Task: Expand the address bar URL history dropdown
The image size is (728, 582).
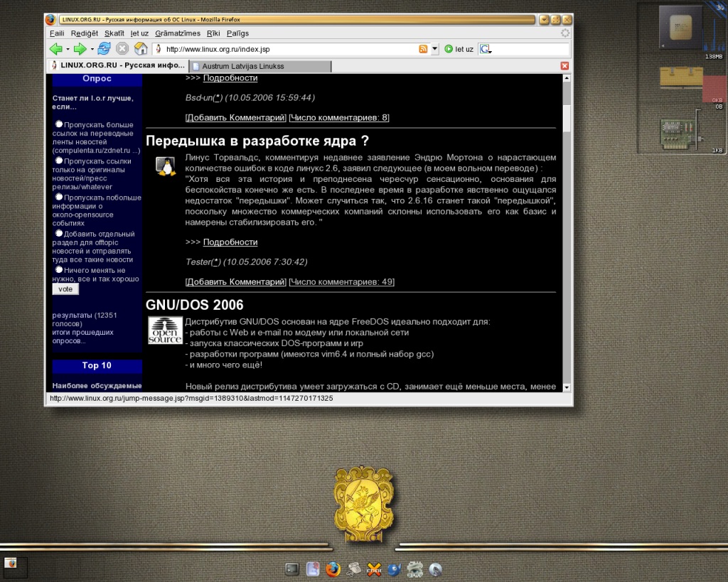Action: pyautogui.click(x=434, y=49)
